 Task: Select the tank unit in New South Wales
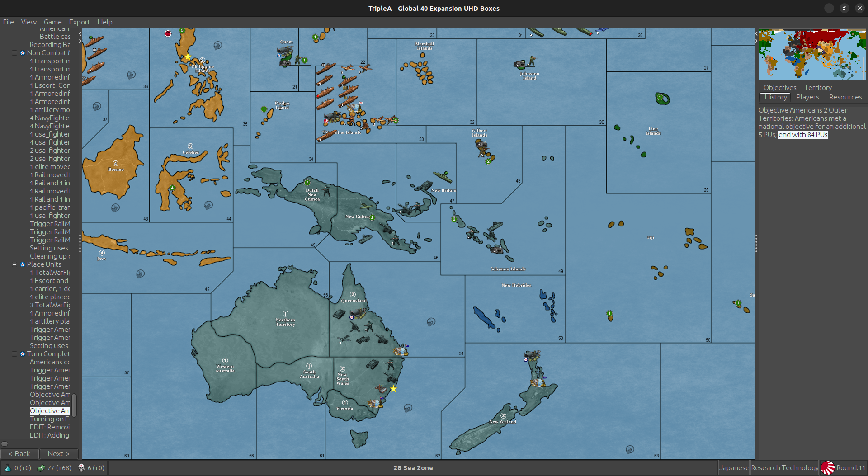tap(372, 364)
